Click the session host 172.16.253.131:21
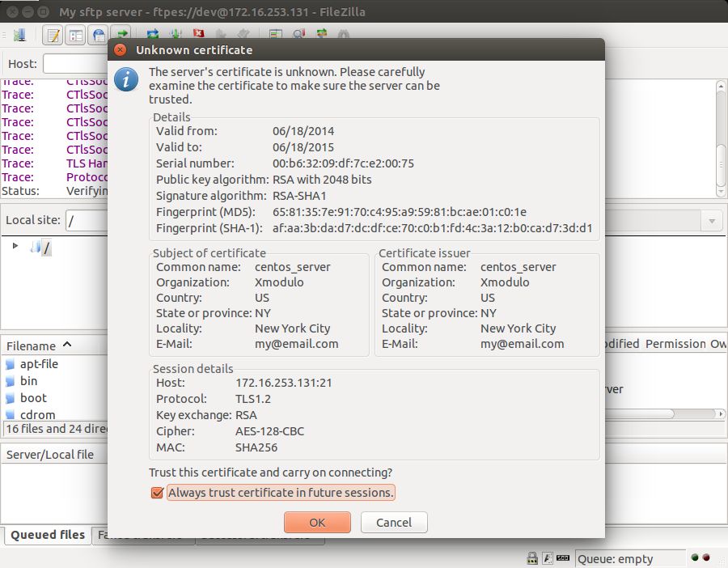728x568 pixels. [x=284, y=383]
